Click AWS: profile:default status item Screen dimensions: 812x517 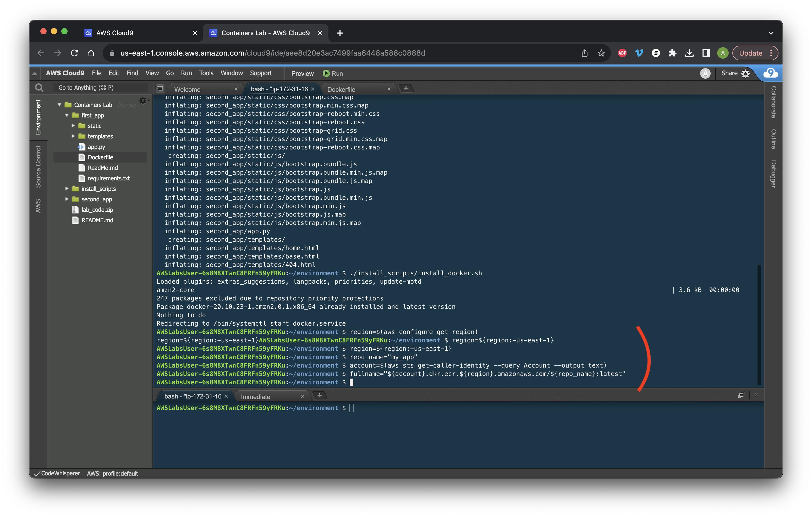pyautogui.click(x=113, y=473)
